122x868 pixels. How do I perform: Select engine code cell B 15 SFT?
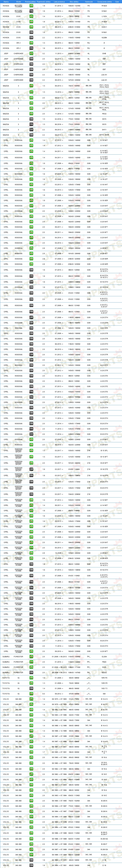(104, 457)
